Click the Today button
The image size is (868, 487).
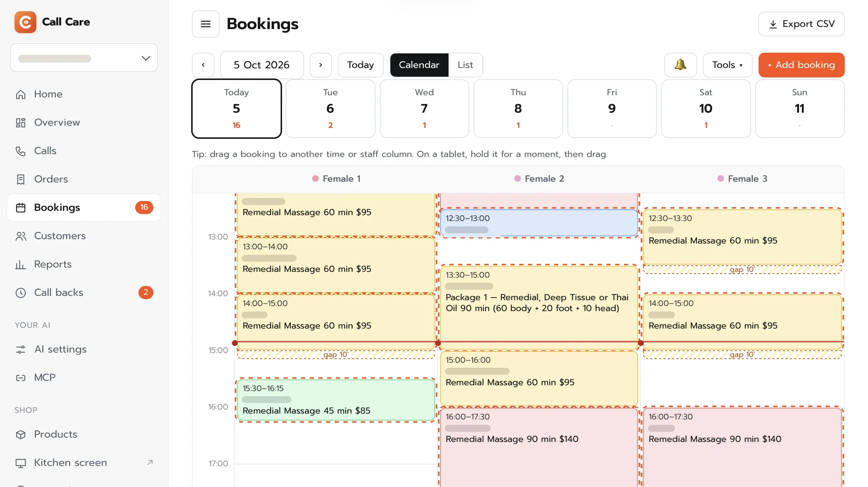(x=360, y=65)
